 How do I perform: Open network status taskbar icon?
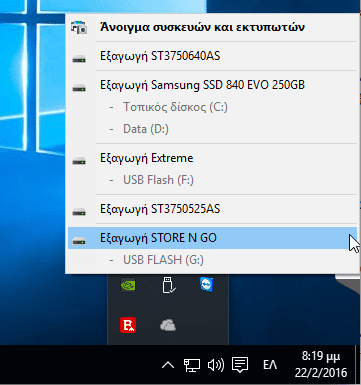(x=192, y=365)
